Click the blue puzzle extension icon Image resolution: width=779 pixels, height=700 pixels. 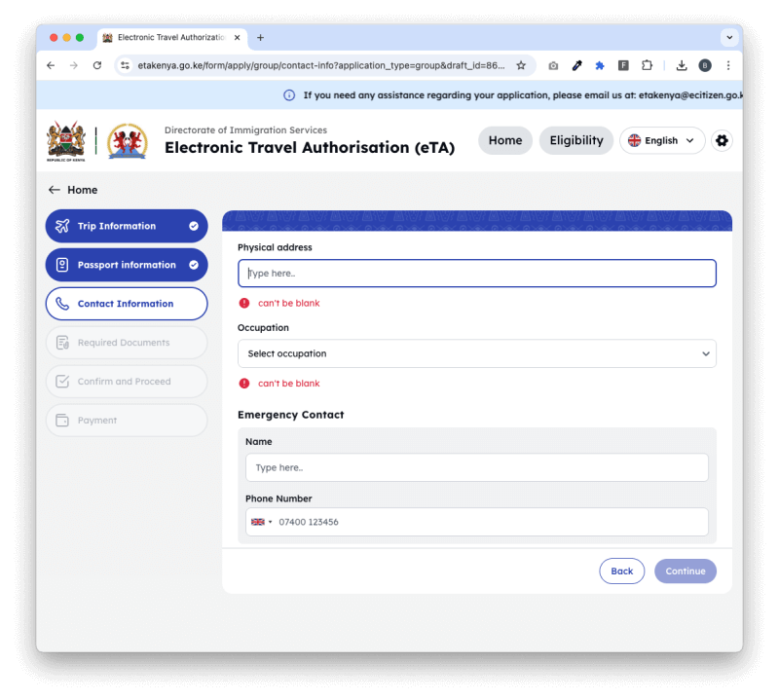pos(600,65)
